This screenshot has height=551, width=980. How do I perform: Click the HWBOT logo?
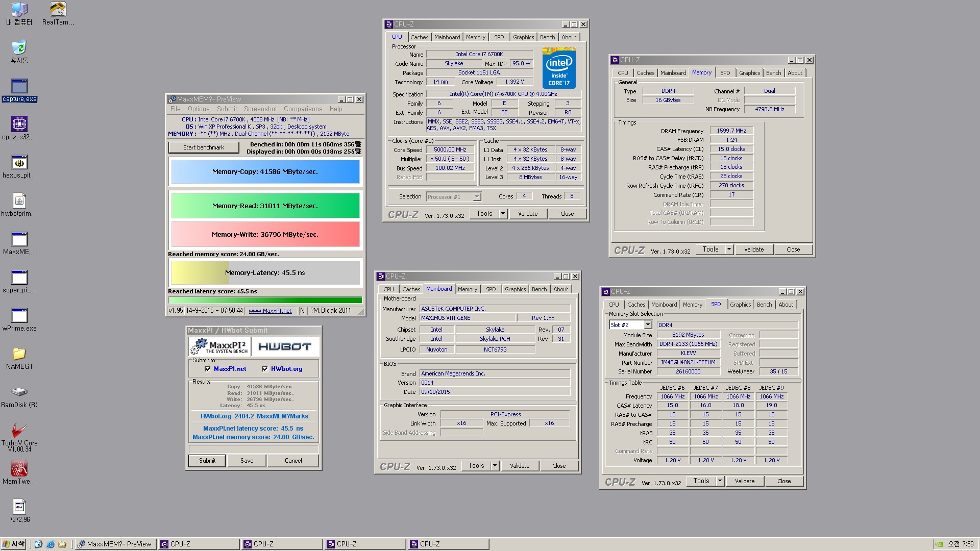285,346
